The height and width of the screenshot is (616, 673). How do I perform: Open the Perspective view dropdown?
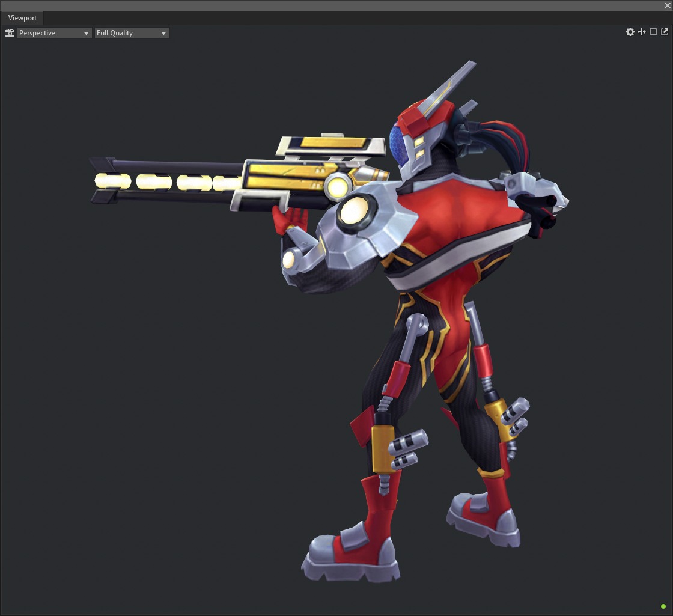(x=54, y=33)
